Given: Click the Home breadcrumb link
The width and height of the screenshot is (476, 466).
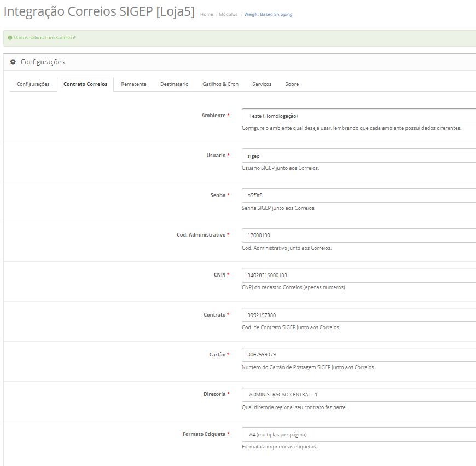Looking at the screenshot, I should (206, 14).
